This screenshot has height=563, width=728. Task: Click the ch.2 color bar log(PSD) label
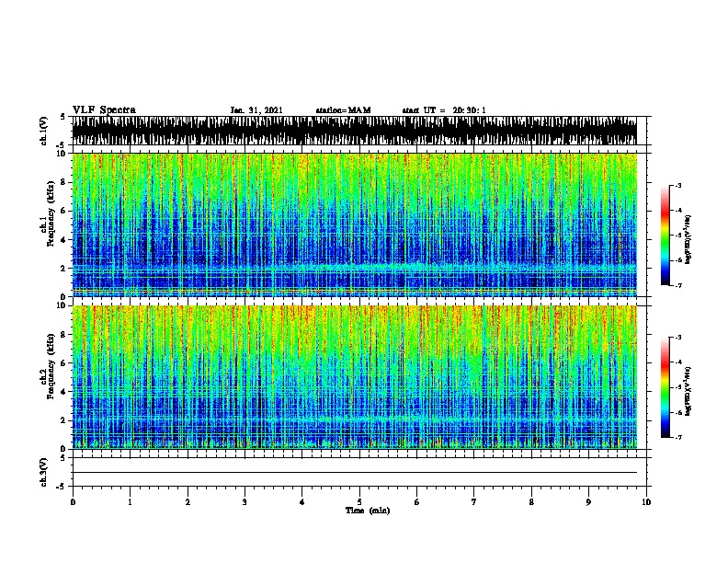[688, 391]
